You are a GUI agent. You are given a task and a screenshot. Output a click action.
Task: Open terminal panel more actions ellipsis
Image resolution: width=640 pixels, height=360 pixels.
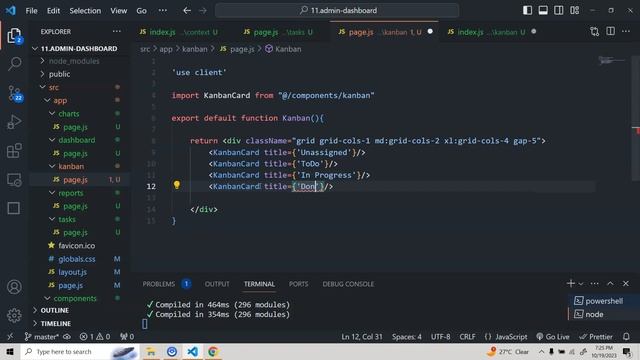tap(594, 283)
